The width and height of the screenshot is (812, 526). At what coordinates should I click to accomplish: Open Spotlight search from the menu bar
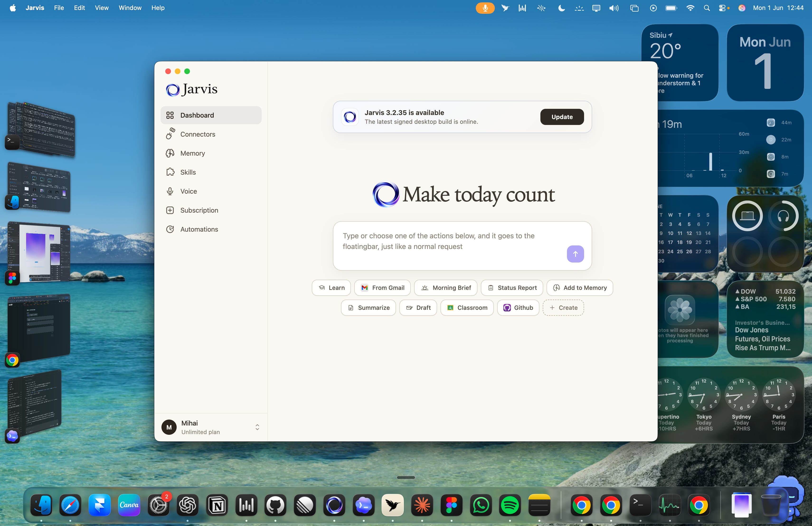(x=707, y=8)
